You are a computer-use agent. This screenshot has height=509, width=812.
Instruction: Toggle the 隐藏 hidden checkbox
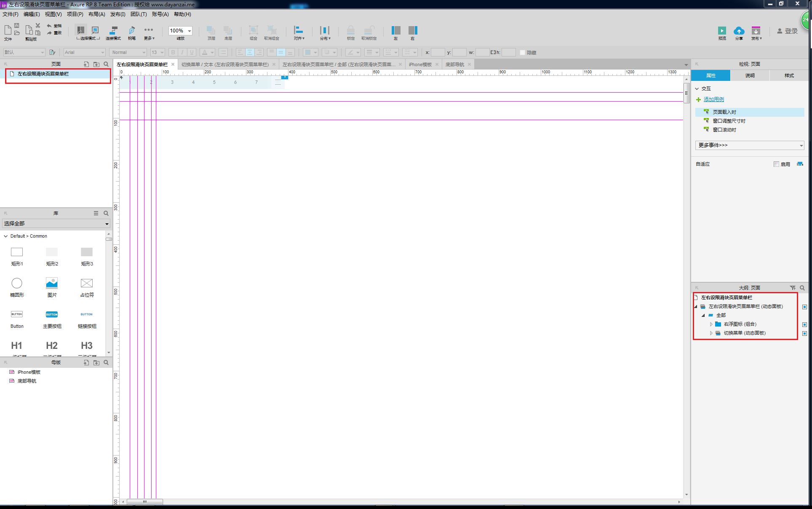523,53
